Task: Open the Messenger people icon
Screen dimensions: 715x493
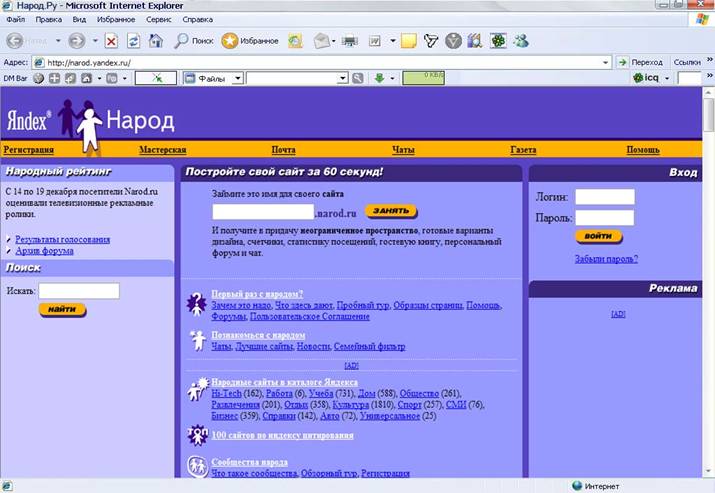Action: pos(521,41)
